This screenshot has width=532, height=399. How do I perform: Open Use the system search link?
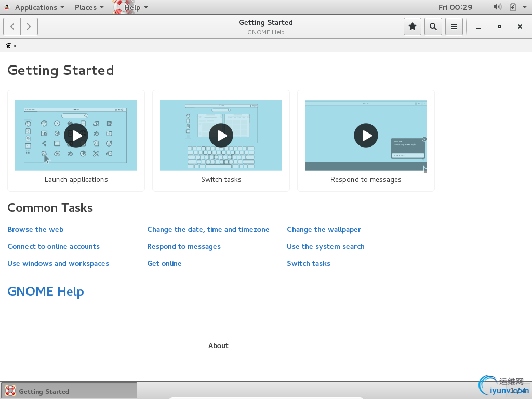tap(326, 246)
